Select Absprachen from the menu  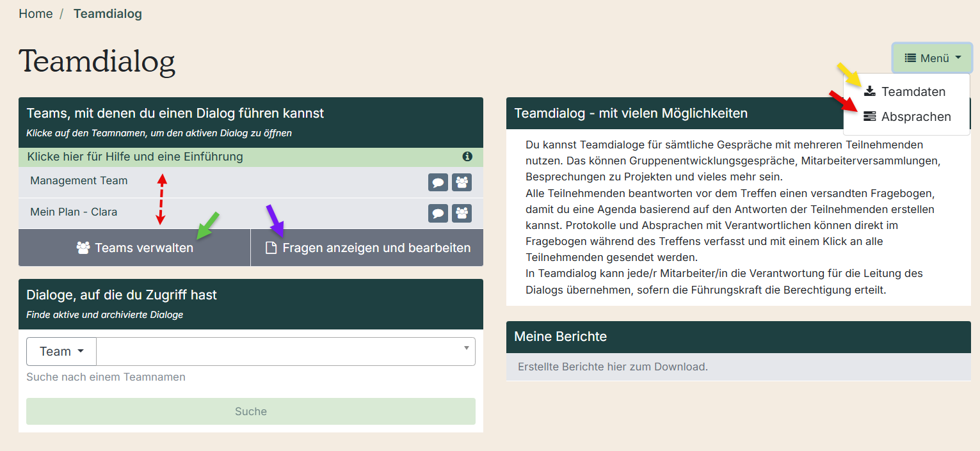906,116
